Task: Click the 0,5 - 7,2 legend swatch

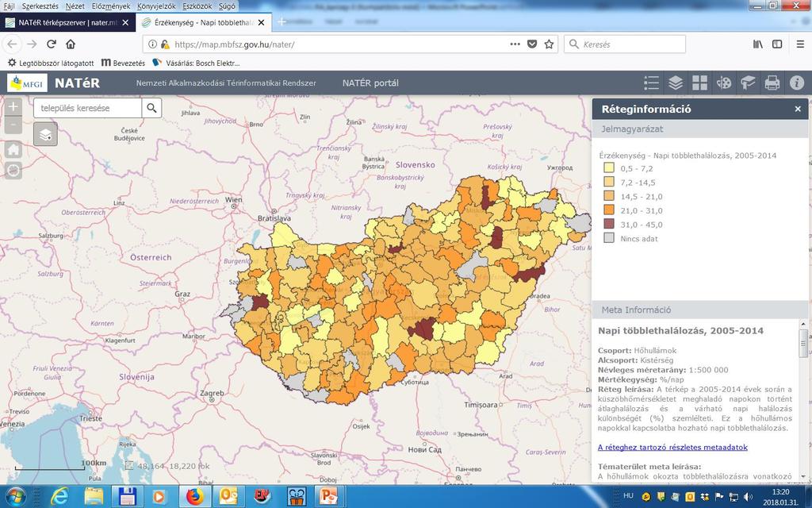Action: point(609,168)
